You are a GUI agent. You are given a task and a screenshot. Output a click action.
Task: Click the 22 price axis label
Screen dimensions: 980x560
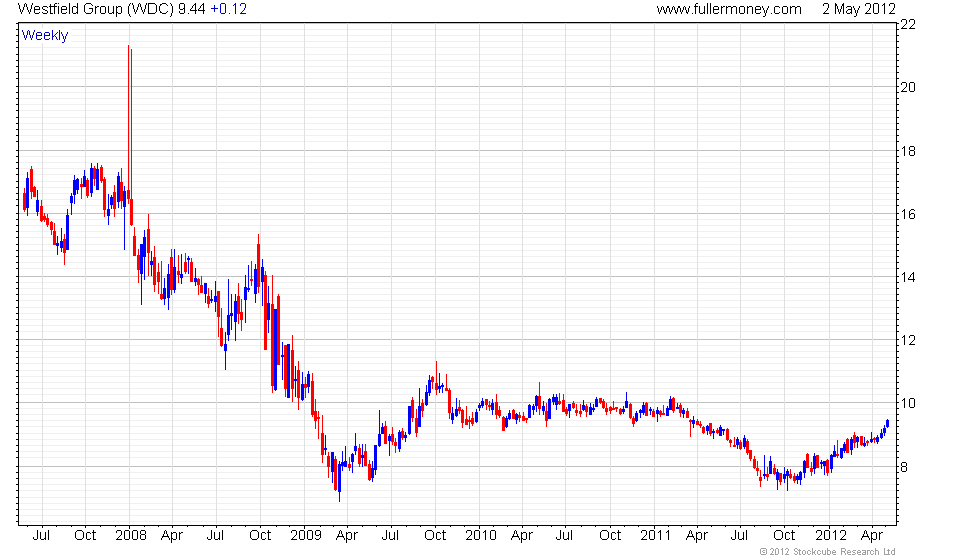click(x=908, y=24)
